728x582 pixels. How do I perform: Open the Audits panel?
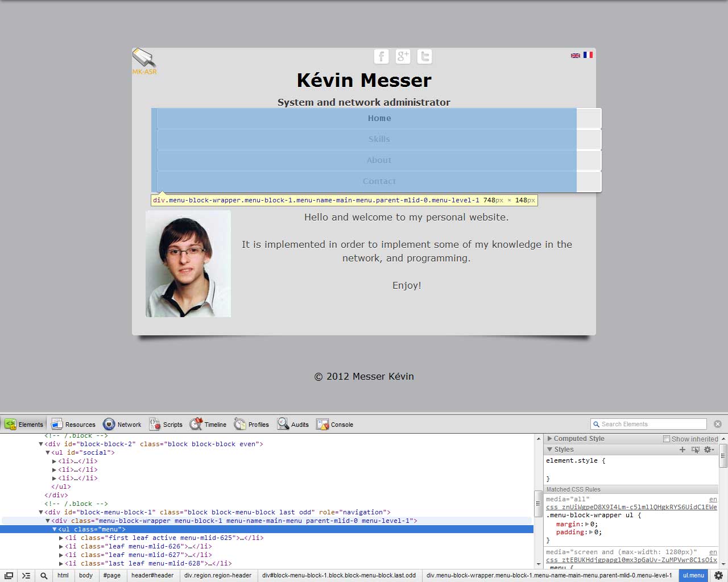[293, 424]
